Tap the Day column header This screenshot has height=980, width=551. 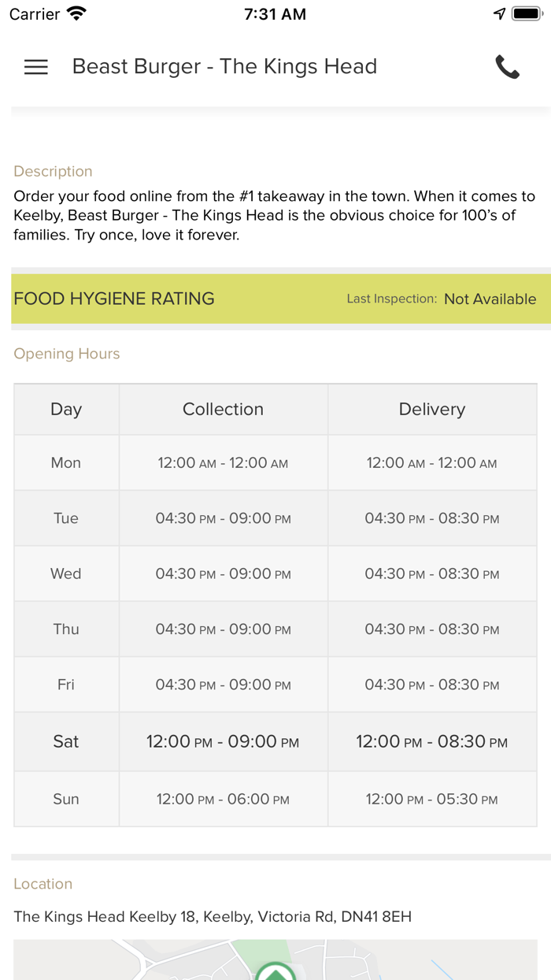66,410
